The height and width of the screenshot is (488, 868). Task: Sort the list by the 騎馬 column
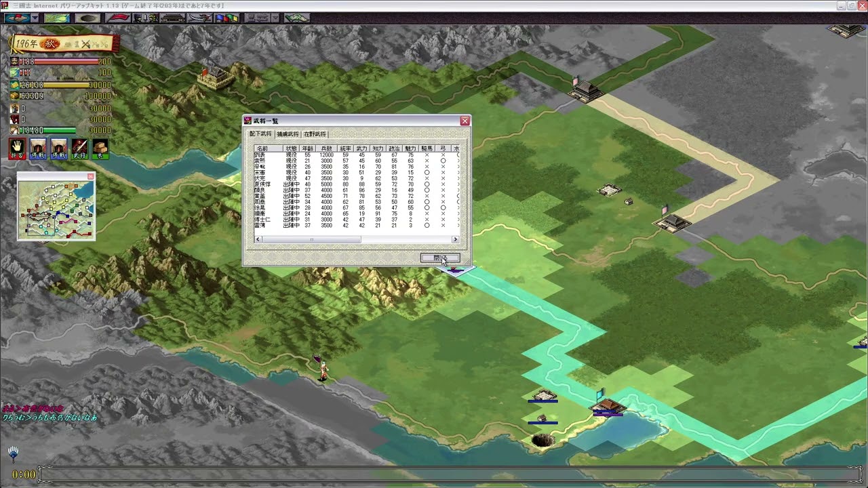[427, 148]
